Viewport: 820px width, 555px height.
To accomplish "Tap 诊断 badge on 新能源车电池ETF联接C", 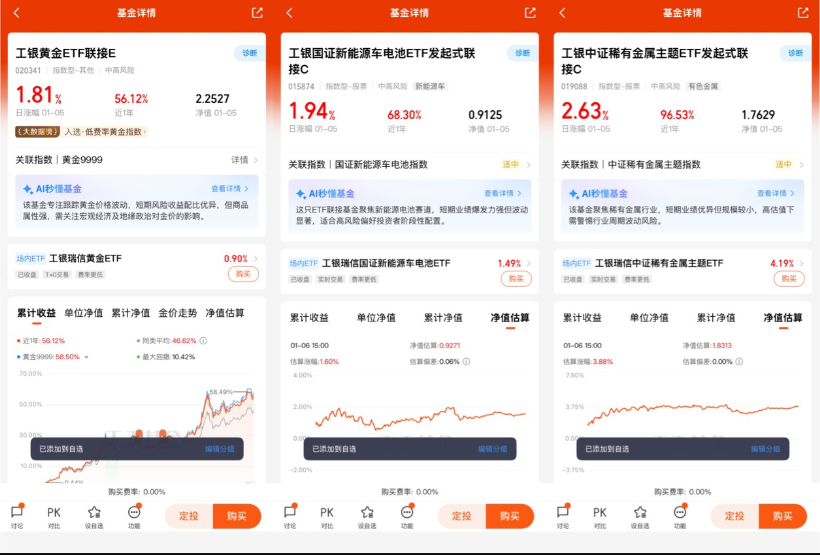I will [523, 53].
